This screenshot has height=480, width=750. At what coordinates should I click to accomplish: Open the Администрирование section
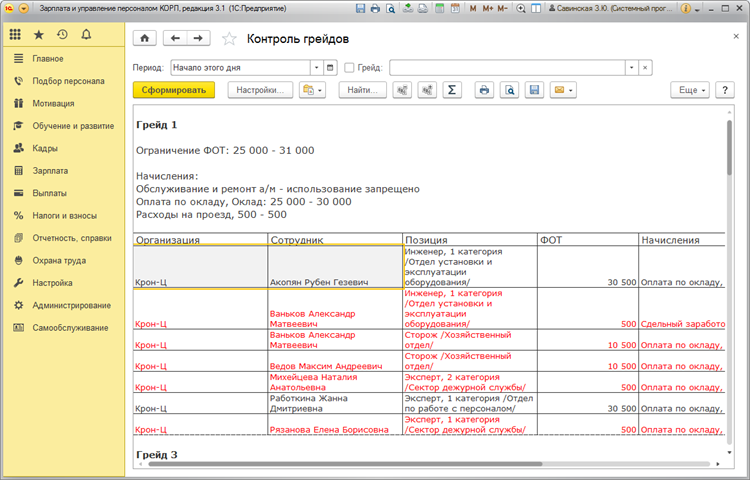pyautogui.click(x=64, y=305)
